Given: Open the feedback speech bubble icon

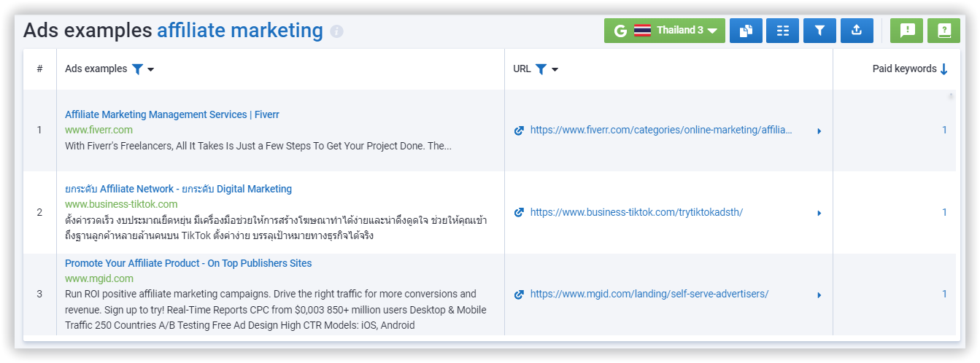Looking at the screenshot, I should pyautogui.click(x=907, y=31).
